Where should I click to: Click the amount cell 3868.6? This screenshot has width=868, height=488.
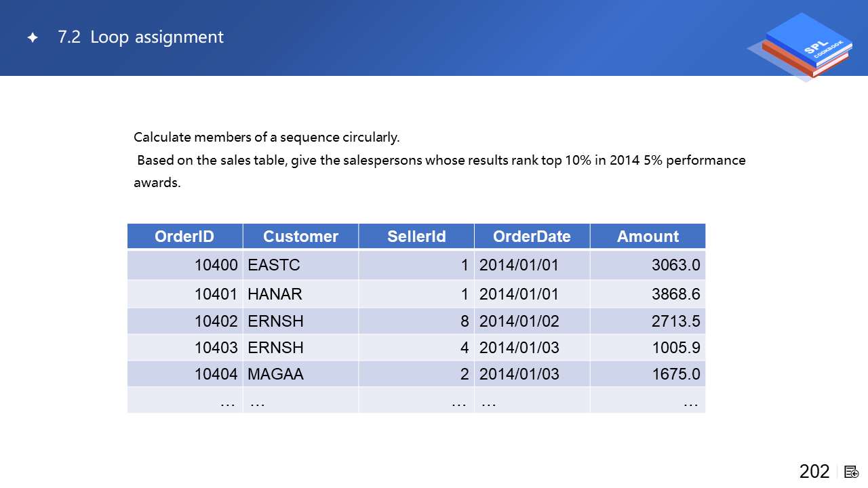[x=675, y=294]
